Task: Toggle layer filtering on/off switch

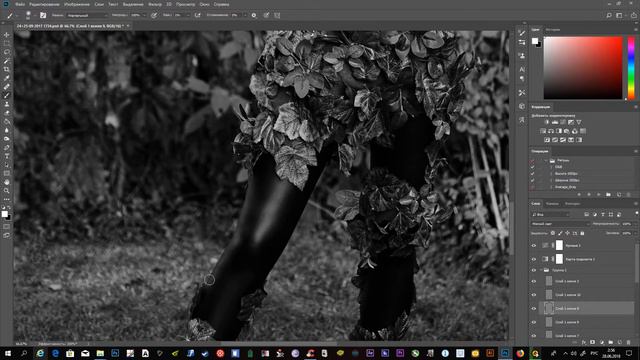Action: click(x=636, y=214)
